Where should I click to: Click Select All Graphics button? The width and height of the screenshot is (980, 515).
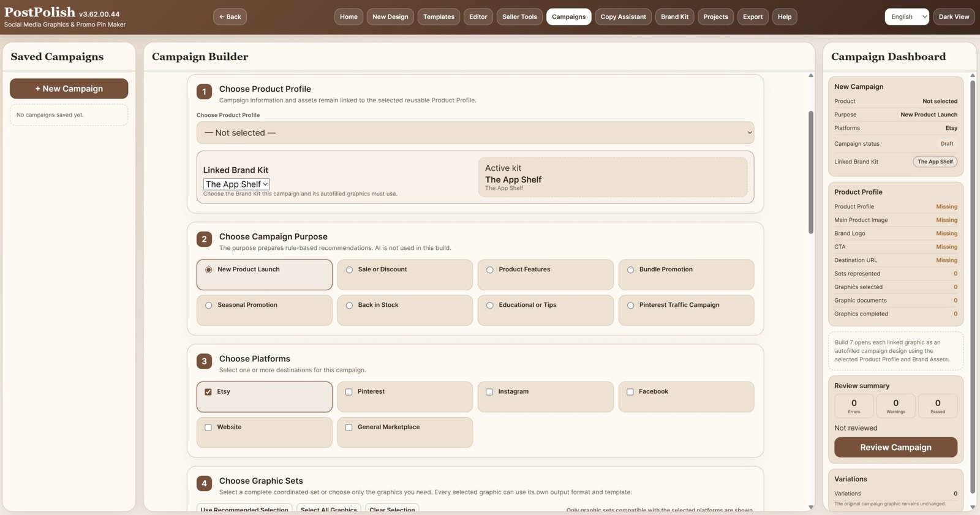329,509
